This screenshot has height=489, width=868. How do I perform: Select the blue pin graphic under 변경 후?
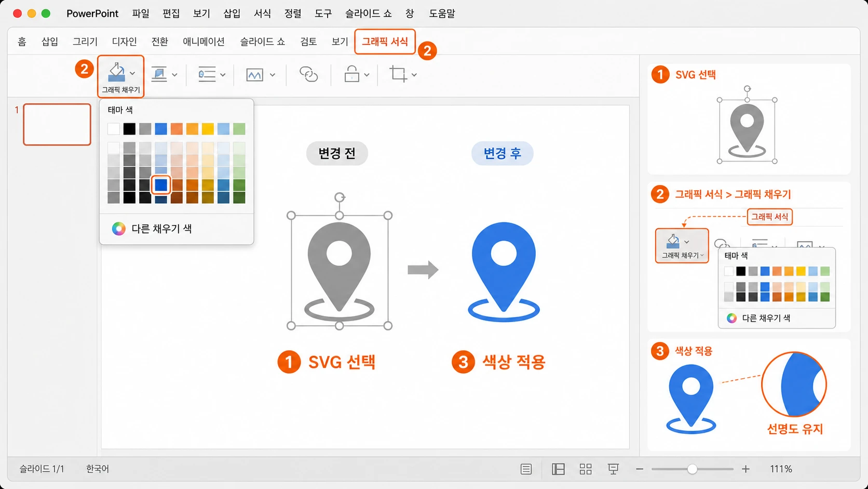coord(504,271)
